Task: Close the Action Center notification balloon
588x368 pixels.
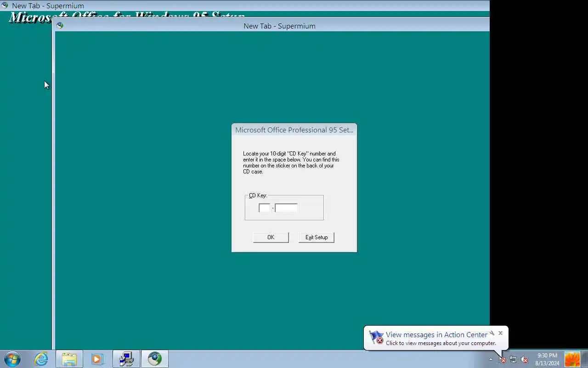Action: (501, 333)
